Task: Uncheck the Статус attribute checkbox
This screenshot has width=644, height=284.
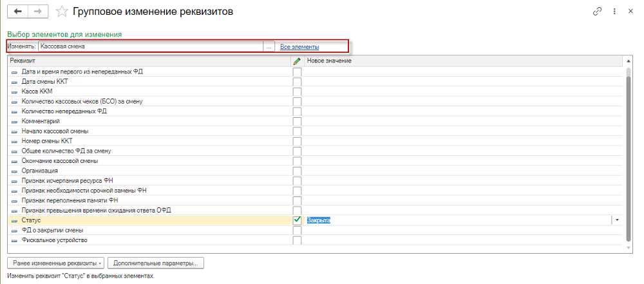Action: [x=298, y=220]
